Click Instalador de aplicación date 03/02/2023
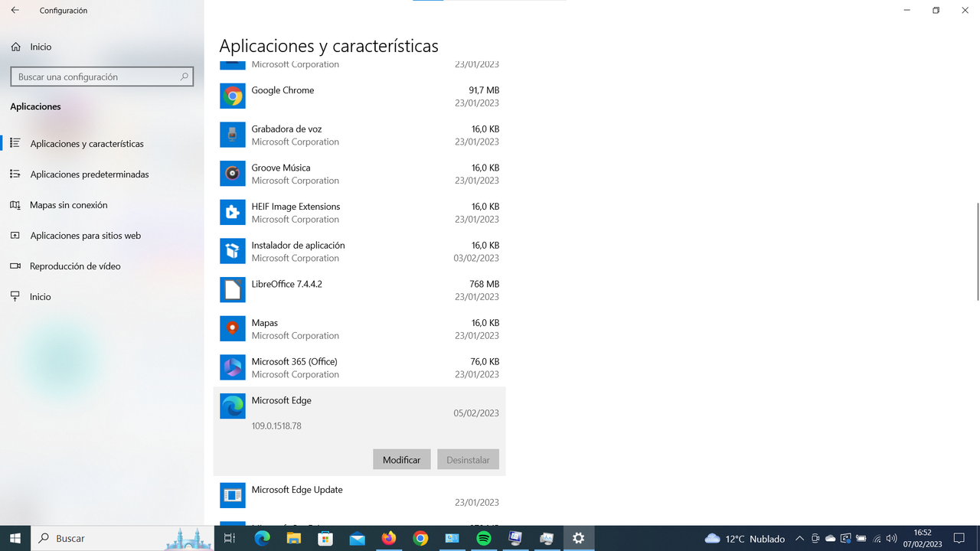Screen dimensions: 980x551 (476, 258)
